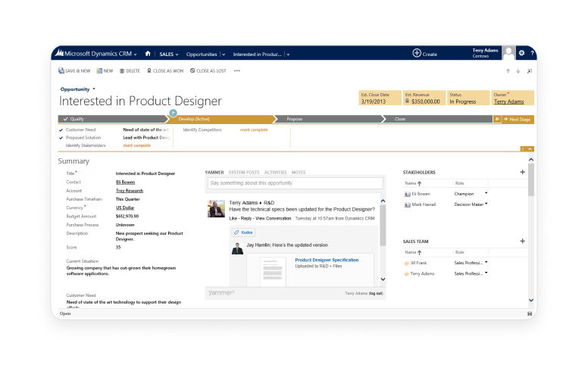The width and height of the screenshot is (588, 365).
Task: Add sales team member plus icon
Action: 522,241
